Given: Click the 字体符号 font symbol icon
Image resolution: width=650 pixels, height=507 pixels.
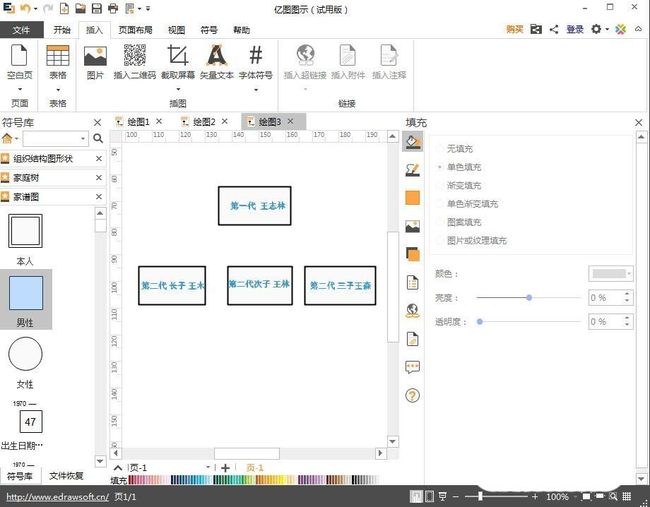Looking at the screenshot, I should 256,62.
